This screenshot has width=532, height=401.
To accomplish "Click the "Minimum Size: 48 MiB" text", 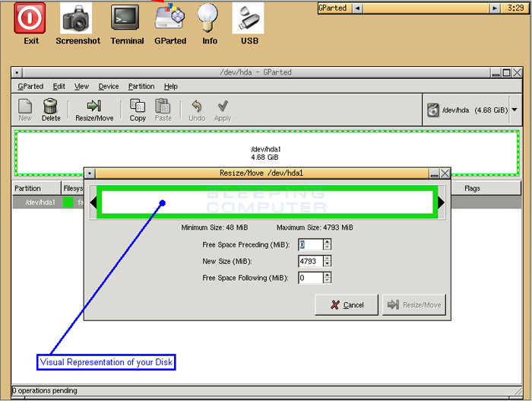I will tap(214, 228).
